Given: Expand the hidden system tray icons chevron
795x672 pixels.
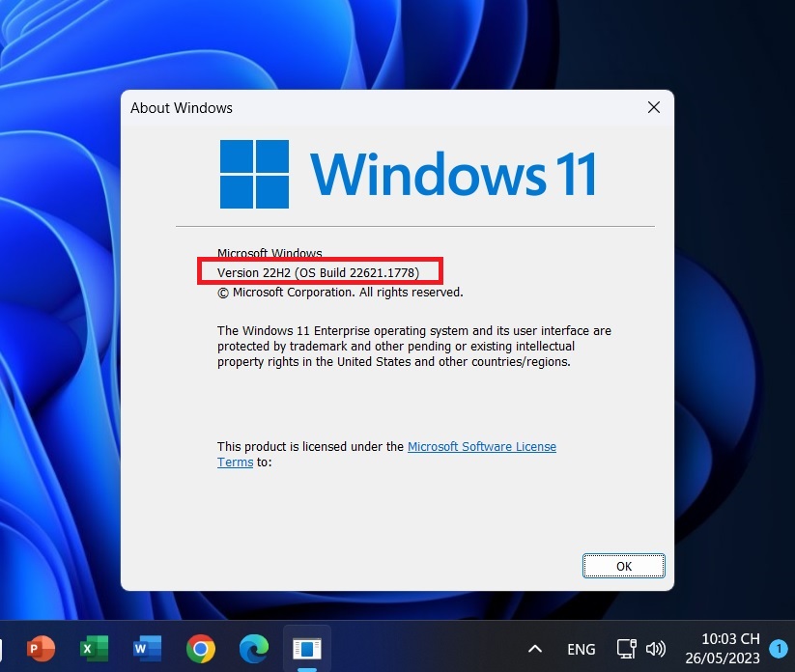Looking at the screenshot, I should pos(535,649).
